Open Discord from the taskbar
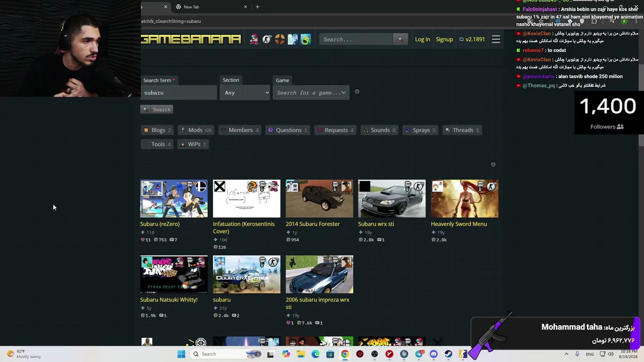The image size is (644, 362). tap(434, 354)
